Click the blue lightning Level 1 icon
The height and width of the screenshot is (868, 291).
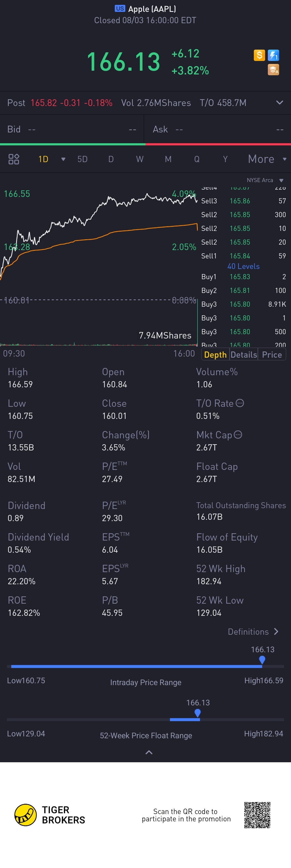coord(273,55)
